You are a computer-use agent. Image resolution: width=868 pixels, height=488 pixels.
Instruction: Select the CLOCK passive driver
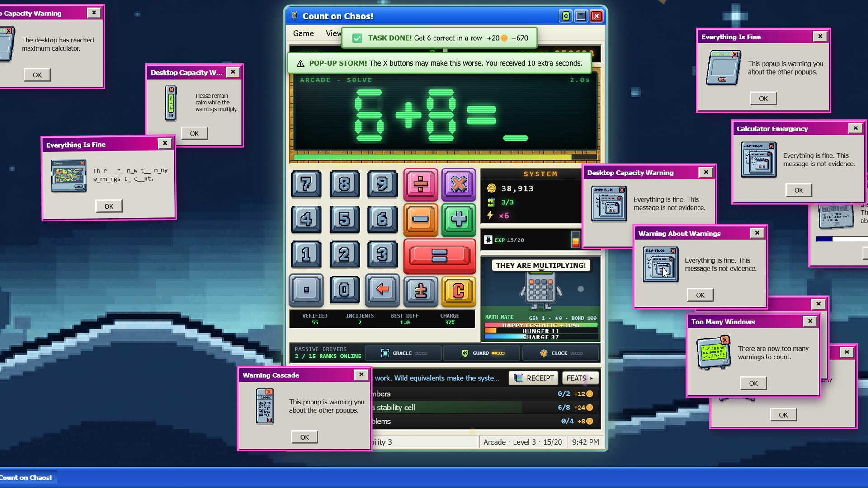(x=561, y=353)
